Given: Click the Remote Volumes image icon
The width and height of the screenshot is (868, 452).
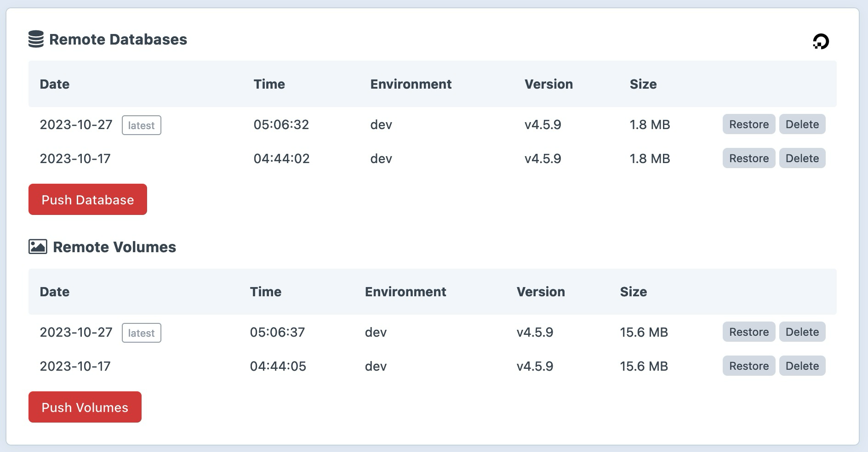Looking at the screenshot, I should pos(37,246).
